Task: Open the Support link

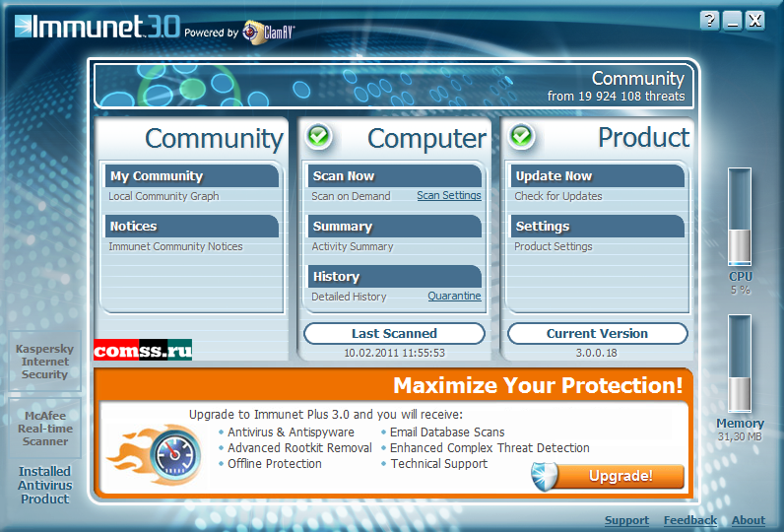Action: tap(627, 520)
